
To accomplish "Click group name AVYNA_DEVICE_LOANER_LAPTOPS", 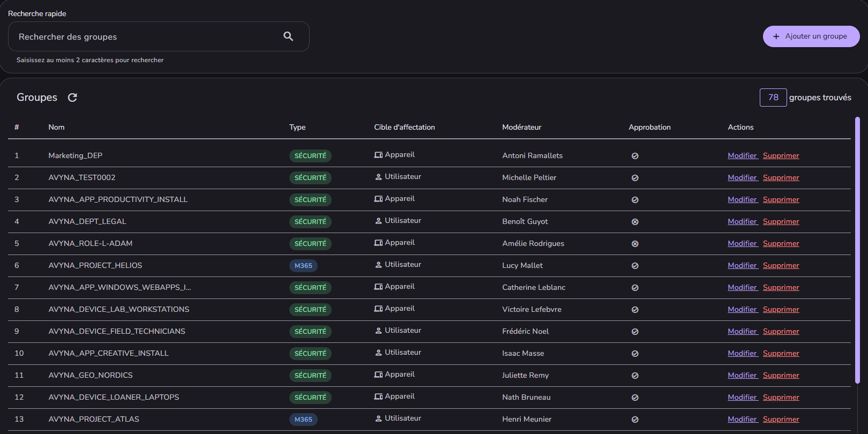I will coord(114,398).
